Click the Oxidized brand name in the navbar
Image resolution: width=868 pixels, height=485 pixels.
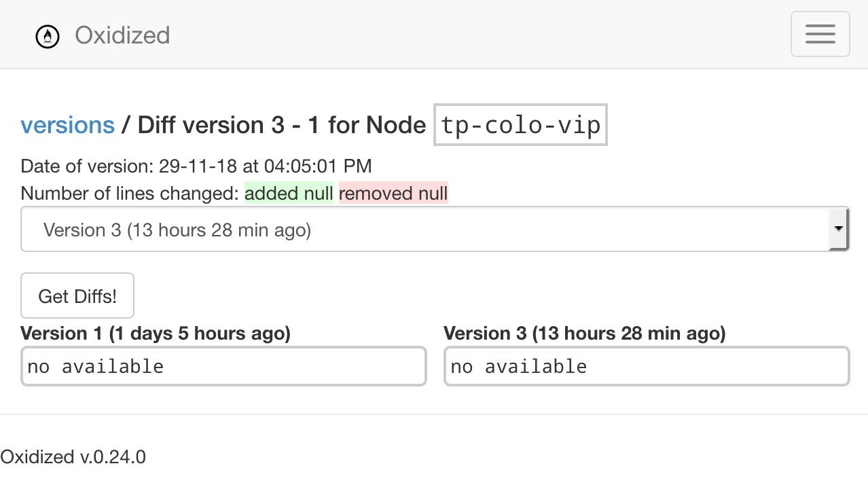tap(122, 35)
